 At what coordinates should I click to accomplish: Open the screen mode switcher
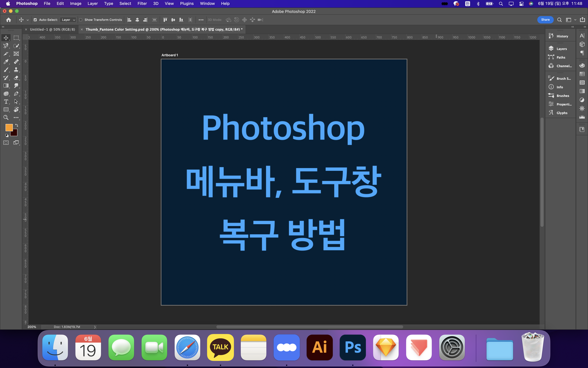[x=16, y=143]
